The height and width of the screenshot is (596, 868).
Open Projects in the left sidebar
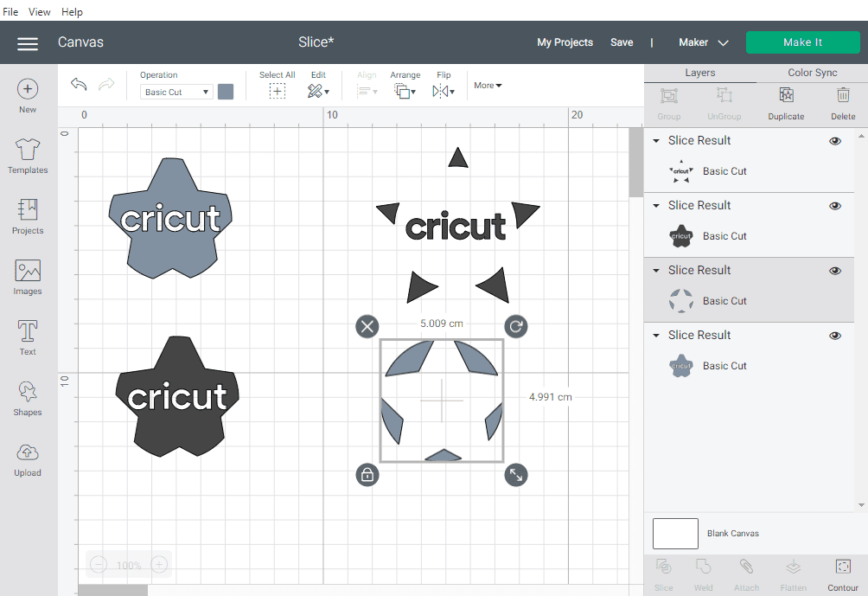28,216
